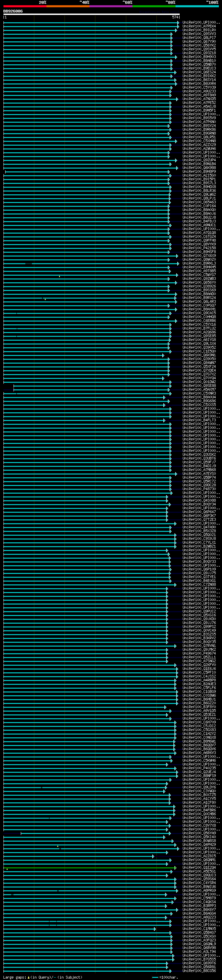Select the UniRef100_B7G5S5 label
Image resolution: width=222 pixels, height=980 pixels.
(199, 959)
